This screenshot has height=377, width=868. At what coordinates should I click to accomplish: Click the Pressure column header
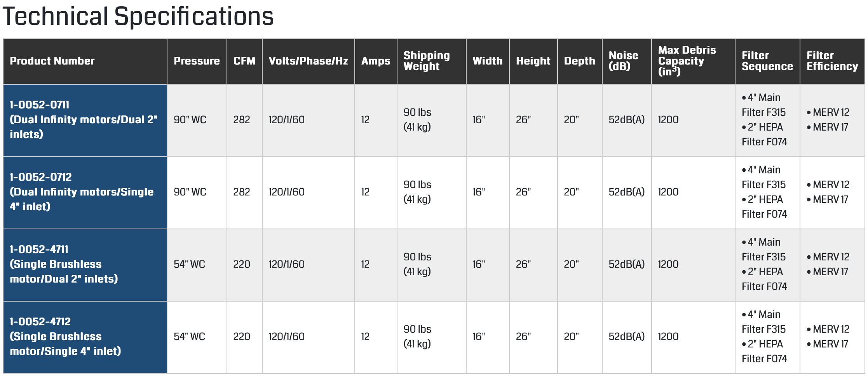[197, 61]
